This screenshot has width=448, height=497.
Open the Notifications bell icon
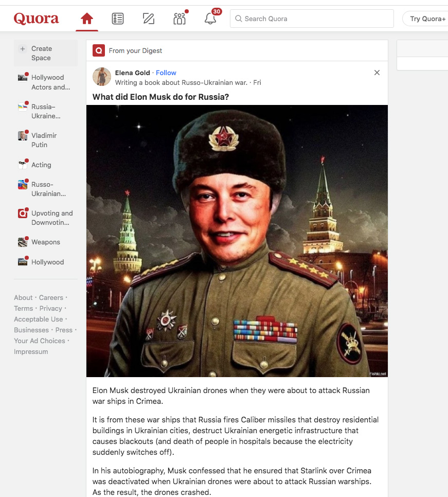pyautogui.click(x=210, y=19)
